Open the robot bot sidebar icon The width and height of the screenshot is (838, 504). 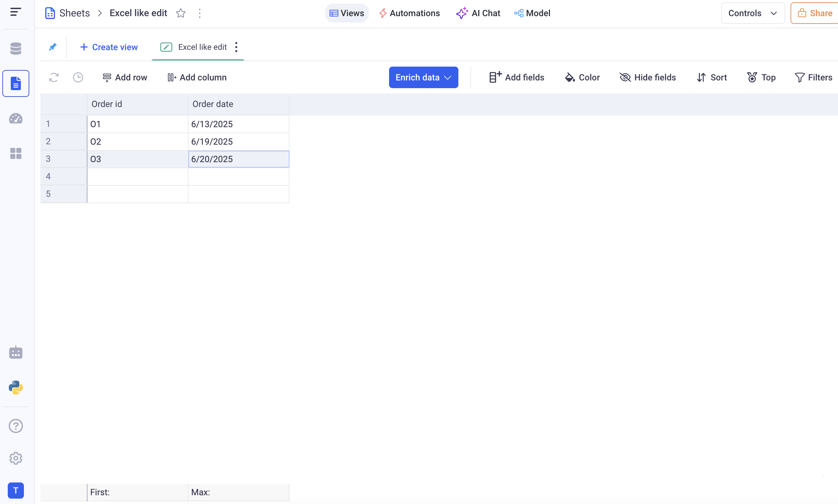[15, 353]
